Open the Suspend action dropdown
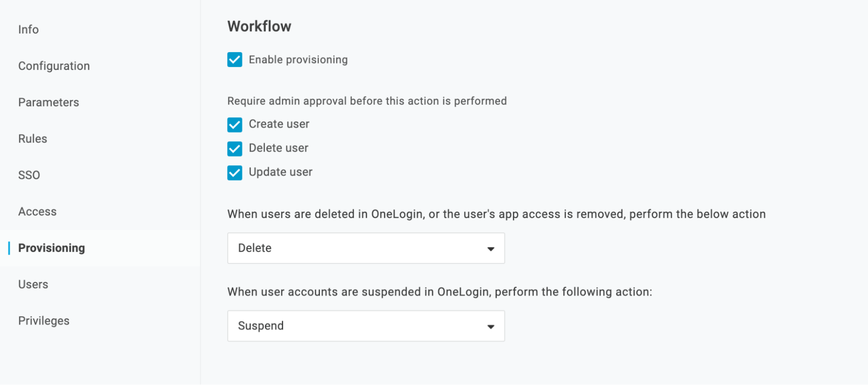The width and height of the screenshot is (868, 385). 366,326
